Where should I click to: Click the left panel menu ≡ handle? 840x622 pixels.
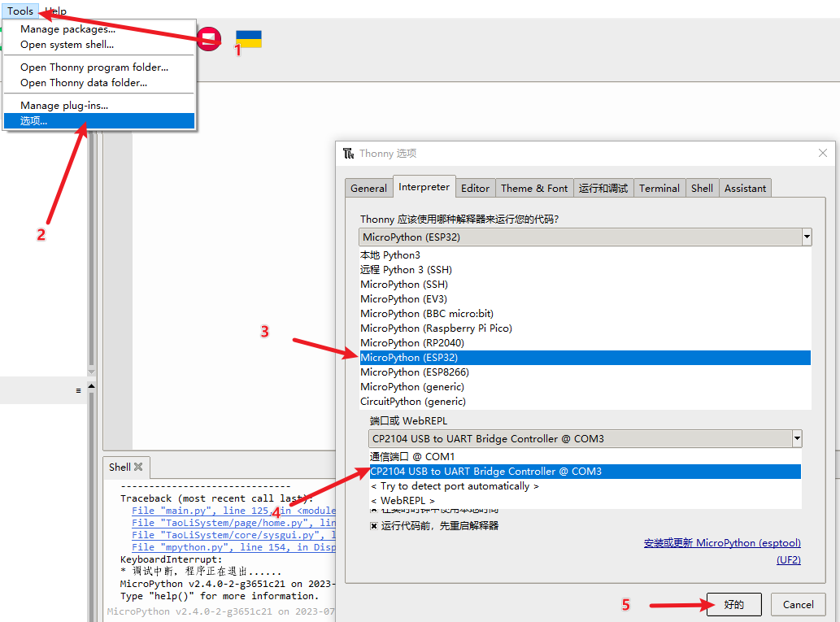(x=78, y=390)
